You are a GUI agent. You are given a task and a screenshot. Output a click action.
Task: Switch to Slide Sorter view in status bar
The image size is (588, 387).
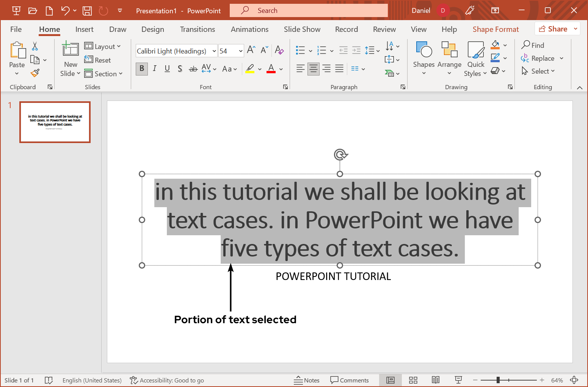pyautogui.click(x=413, y=380)
